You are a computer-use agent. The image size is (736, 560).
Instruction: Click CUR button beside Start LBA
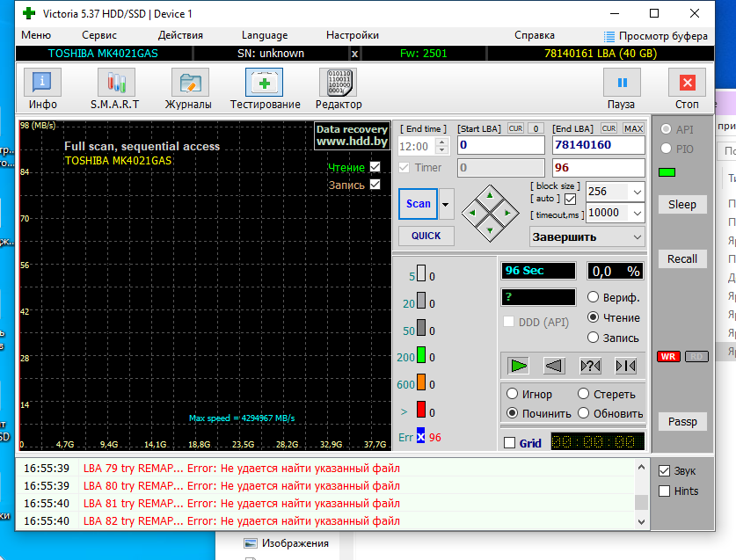click(515, 128)
